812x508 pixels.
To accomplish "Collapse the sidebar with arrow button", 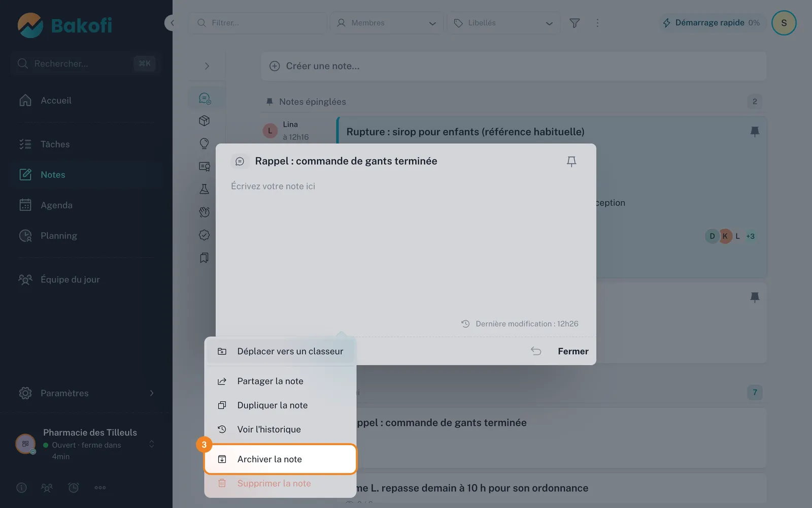I will coord(172,23).
